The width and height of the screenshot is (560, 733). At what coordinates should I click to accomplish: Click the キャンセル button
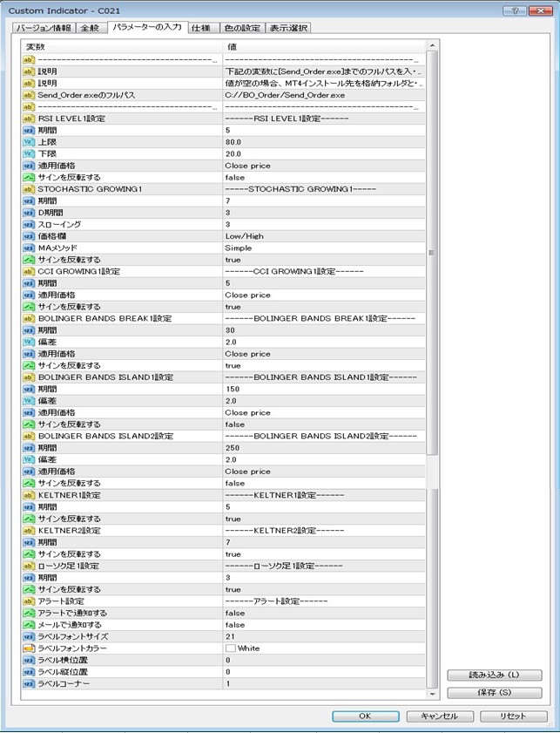tap(440, 716)
